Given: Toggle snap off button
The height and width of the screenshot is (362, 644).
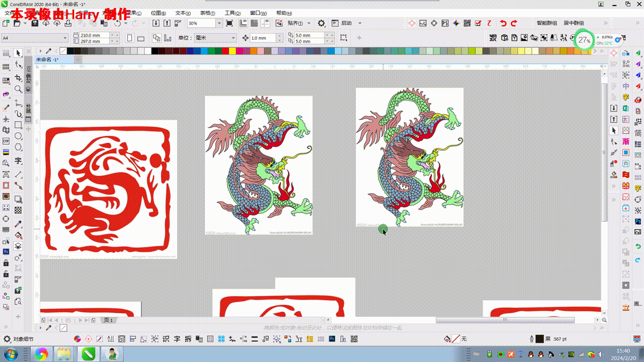Looking at the screenshot, I should [x=279, y=23].
